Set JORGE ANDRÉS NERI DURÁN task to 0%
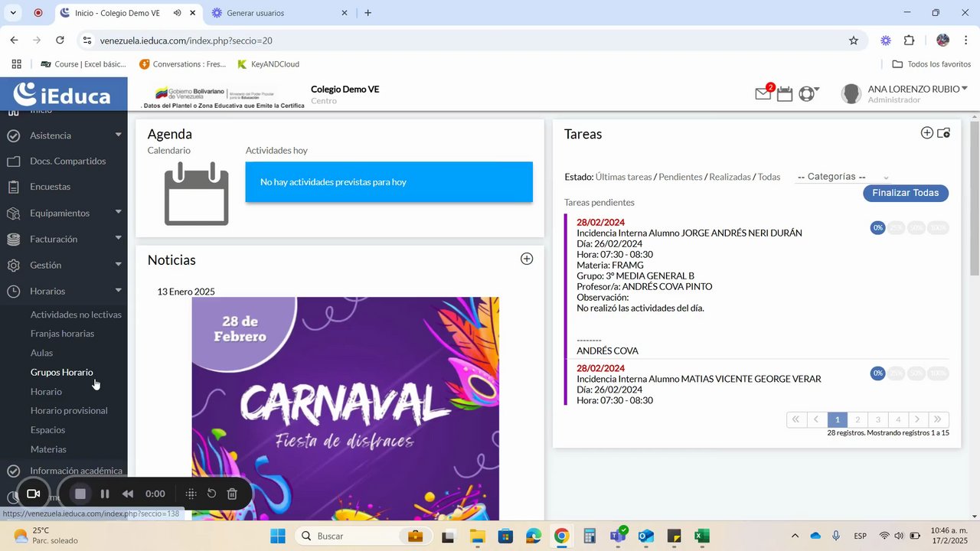This screenshot has height=551, width=980. [877, 228]
